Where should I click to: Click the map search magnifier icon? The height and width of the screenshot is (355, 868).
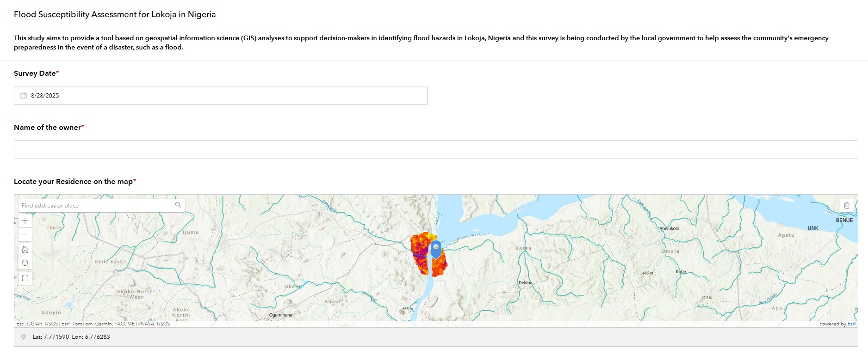tap(178, 205)
